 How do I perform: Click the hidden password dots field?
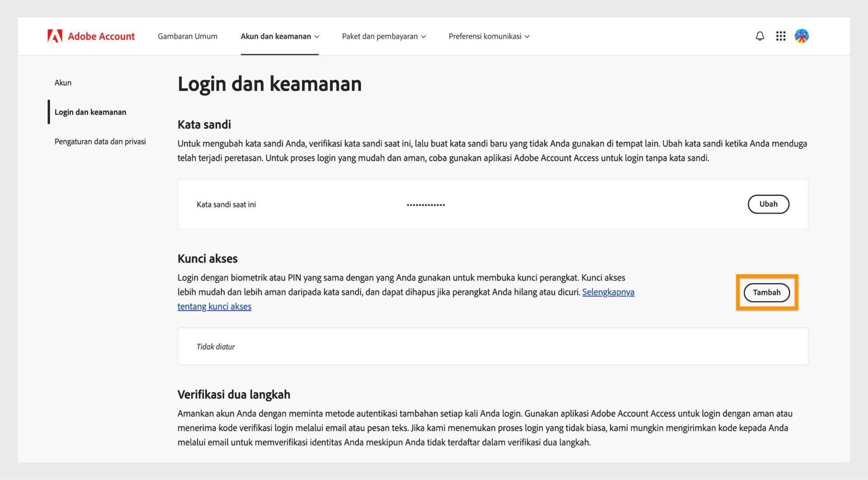click(x=425, y=204)
